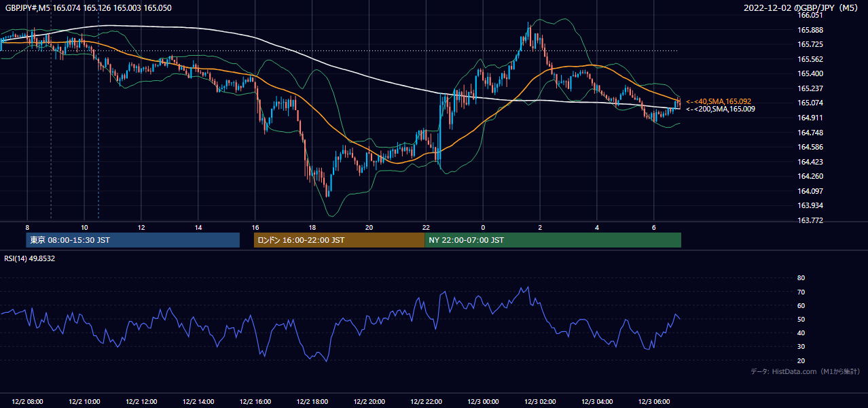Viewport: 868px width, 408px height.
Task: Click the 12/2 08:00 date axis label
Action: point(27,401)
